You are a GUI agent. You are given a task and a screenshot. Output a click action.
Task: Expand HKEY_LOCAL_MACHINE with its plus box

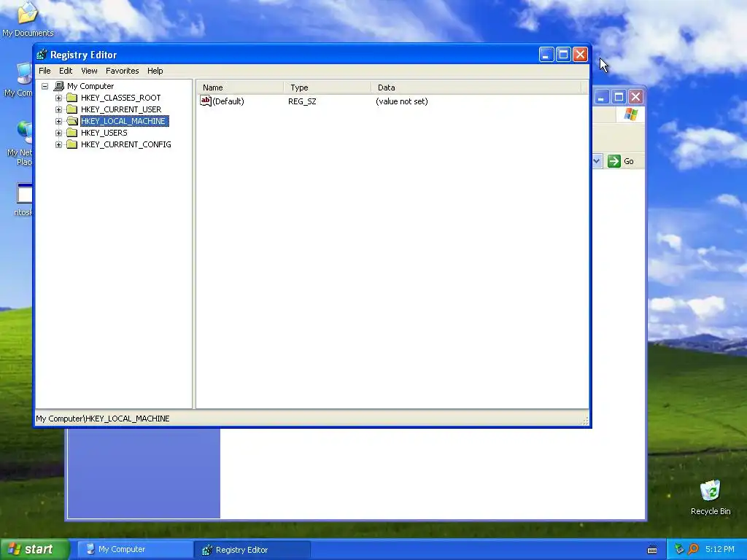pyautogui.click(x=58, y=122)
